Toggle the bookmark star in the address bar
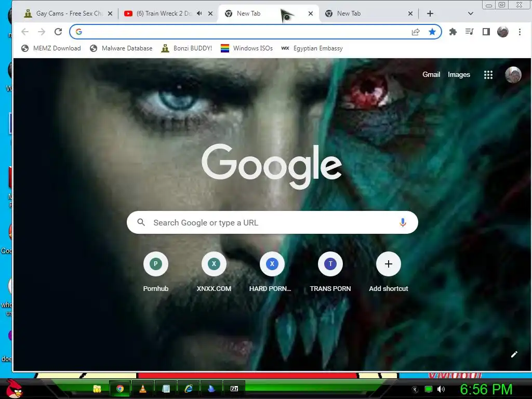Image resolution: width=532 pixels, height=399 pixels. click(x=432, y=32)
